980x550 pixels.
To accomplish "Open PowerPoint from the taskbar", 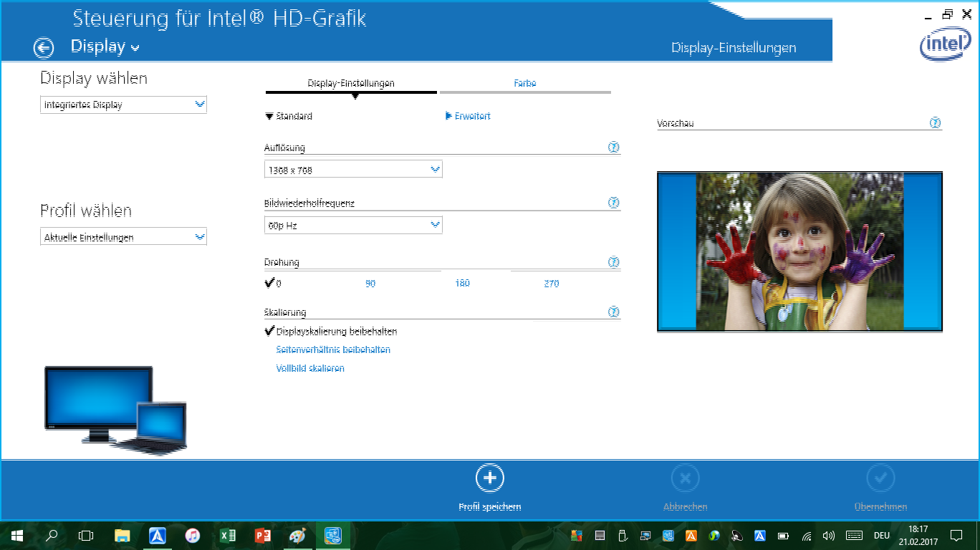I will click(x=262, y=536).
